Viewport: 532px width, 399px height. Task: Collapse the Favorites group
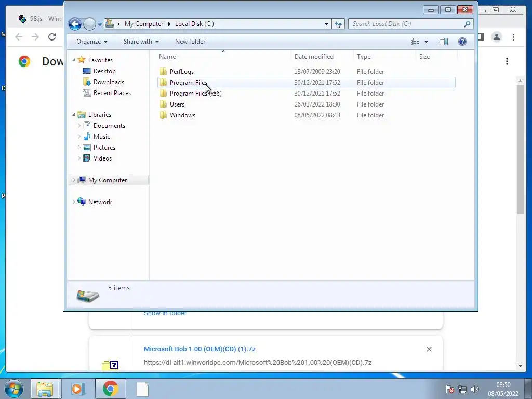tap(74, 60)
